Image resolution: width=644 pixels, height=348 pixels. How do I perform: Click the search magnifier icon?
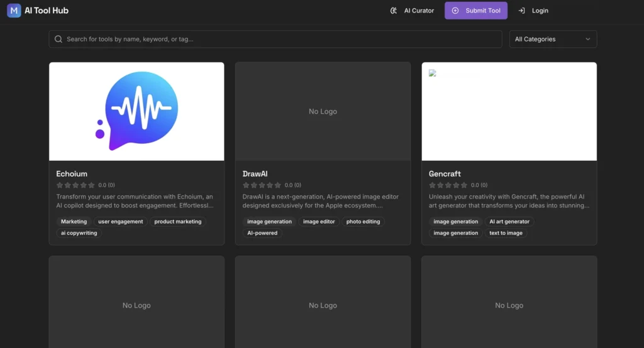[58, 39]
